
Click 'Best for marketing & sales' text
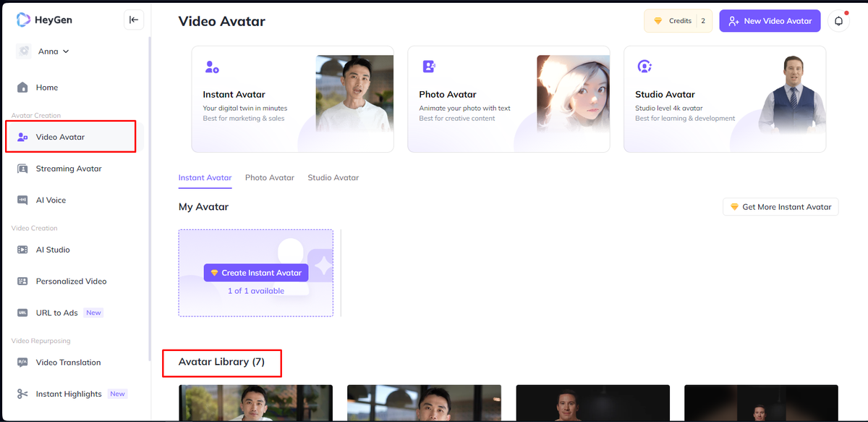244,119
